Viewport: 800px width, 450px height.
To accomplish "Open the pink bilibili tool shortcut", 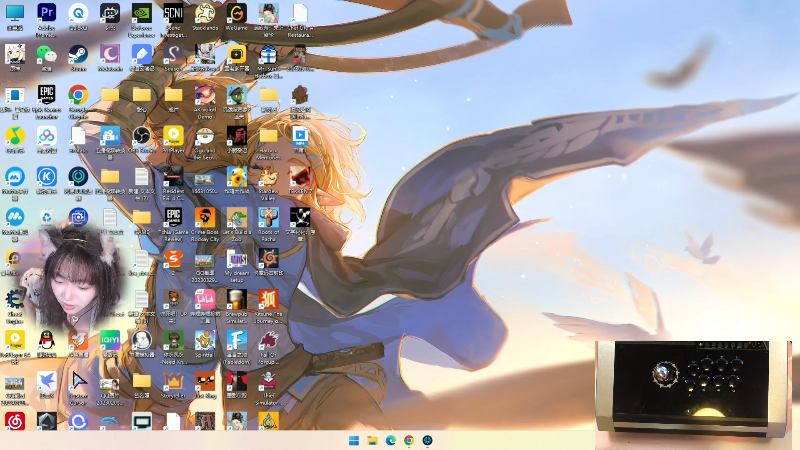I will [x=205, y=299].
